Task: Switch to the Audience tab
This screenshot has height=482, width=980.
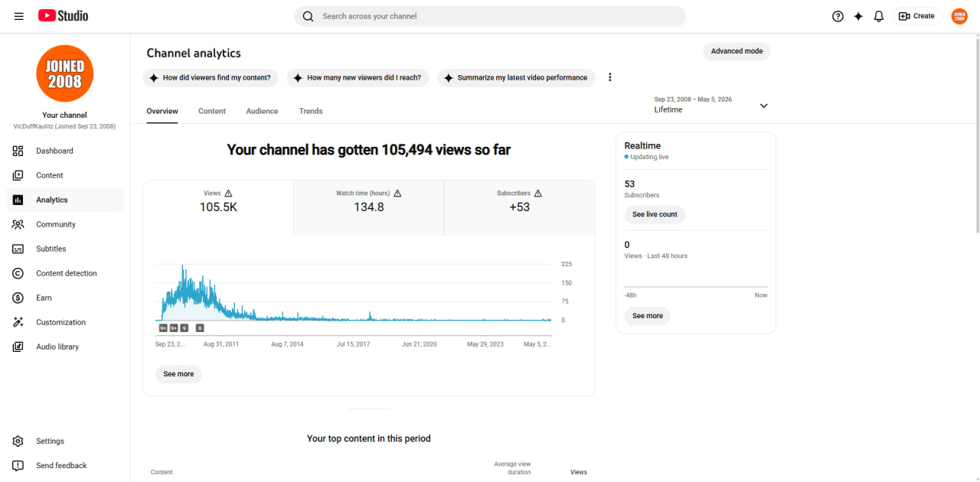Action: click(x=262, y=111)
